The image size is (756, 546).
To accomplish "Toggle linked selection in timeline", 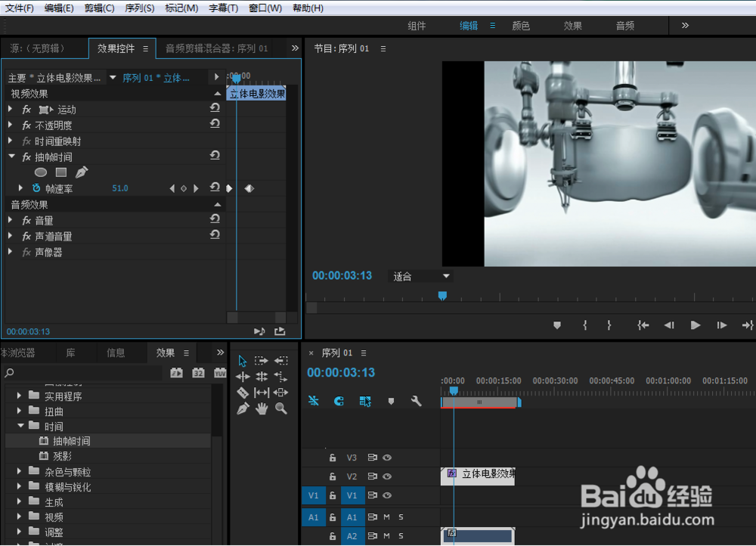I will click(x=365, y=402).
